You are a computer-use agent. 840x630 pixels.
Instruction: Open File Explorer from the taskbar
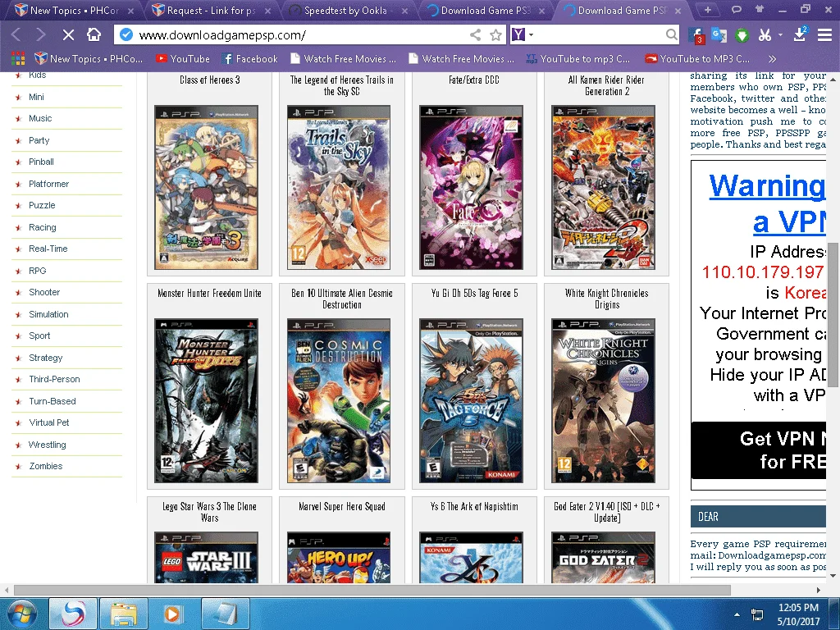click(x=123, y=614)
